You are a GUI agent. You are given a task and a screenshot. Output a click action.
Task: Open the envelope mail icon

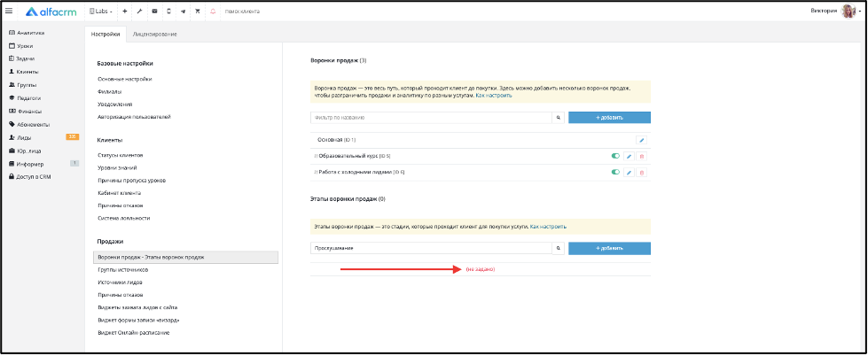[154, 11]
